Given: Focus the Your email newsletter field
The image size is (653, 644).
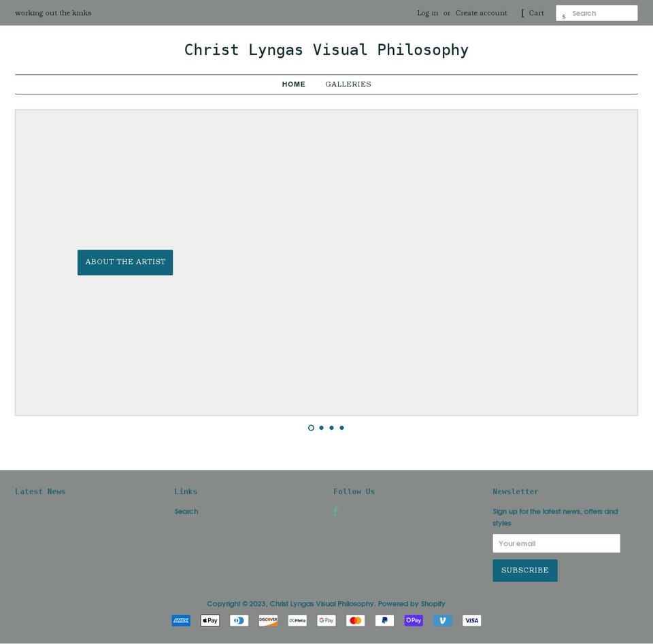Looking at the screenshot, I should [556, 543].
